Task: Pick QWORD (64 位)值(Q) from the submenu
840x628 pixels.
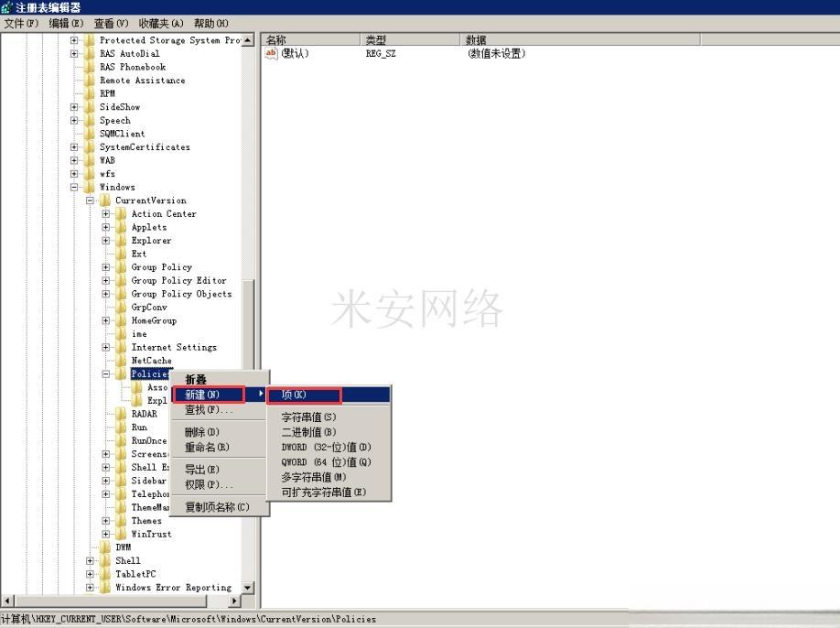Action: tap(327, 462)
